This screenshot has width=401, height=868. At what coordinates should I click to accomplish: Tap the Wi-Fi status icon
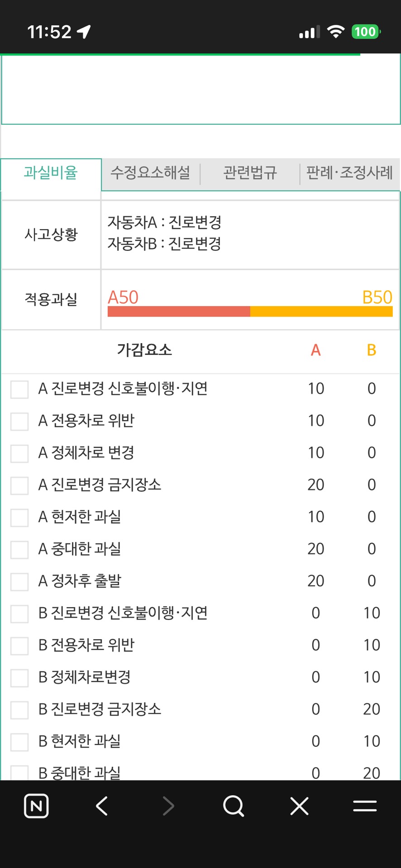tap(335, 32)
